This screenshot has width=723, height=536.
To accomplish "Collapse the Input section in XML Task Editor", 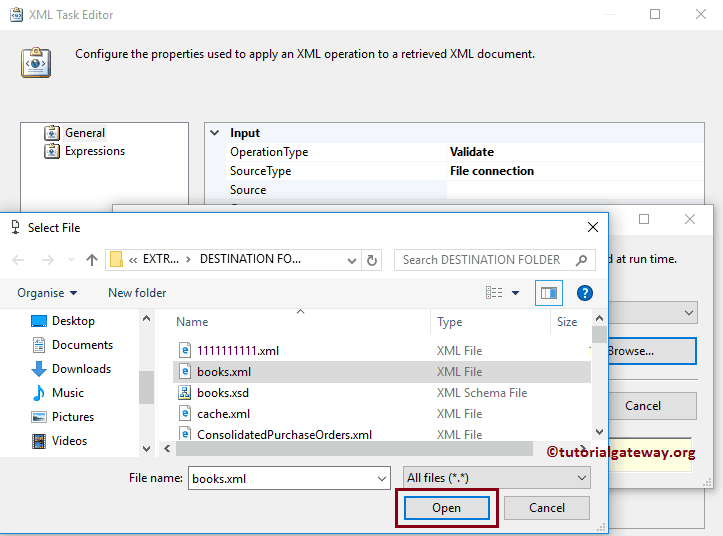I will point(215,133).
